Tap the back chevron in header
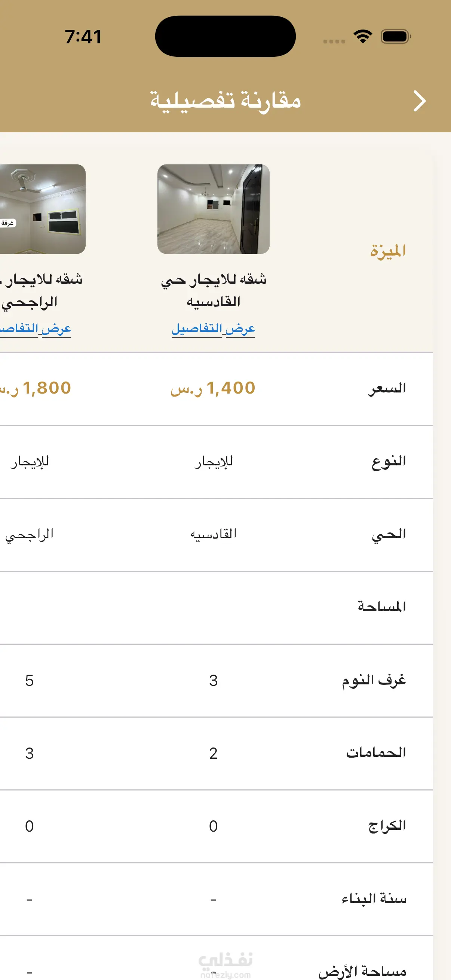Image resolution: width=451 pixels, height=980 pixels. (419, 101)
